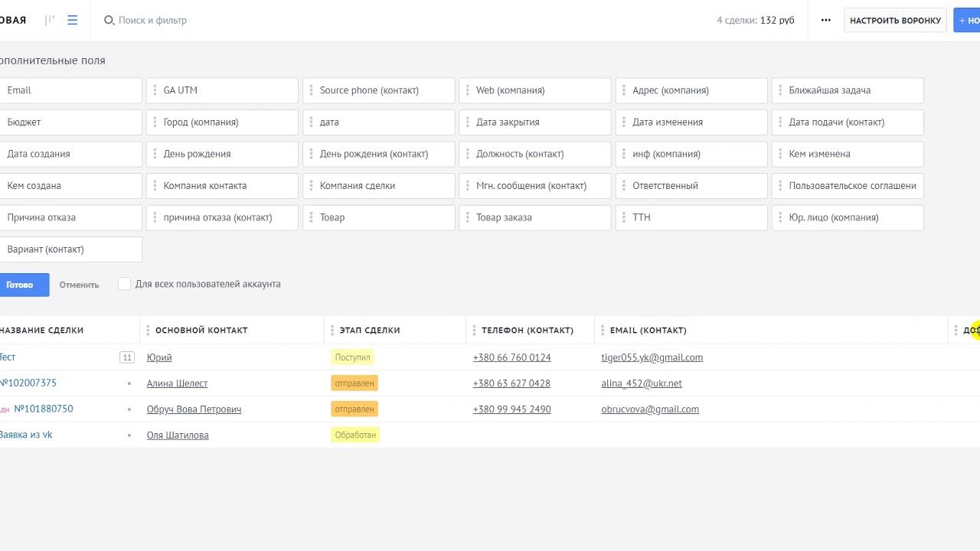Screen dimensions: 980x551
Task: Click drag handle of Этап сделки column
Action: tap(332, 331)
